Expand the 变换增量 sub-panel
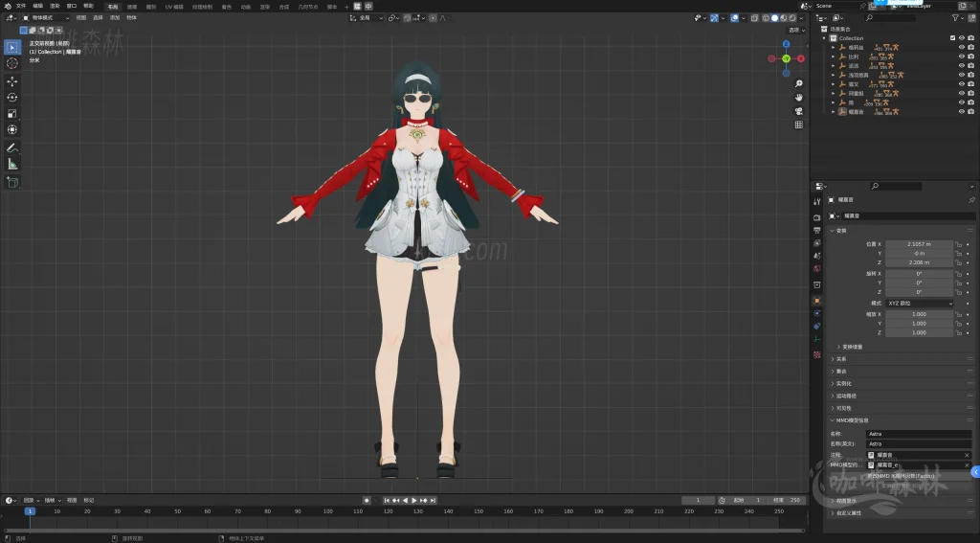980x543 pixels. pyautogui.click(x=850, y=347)
